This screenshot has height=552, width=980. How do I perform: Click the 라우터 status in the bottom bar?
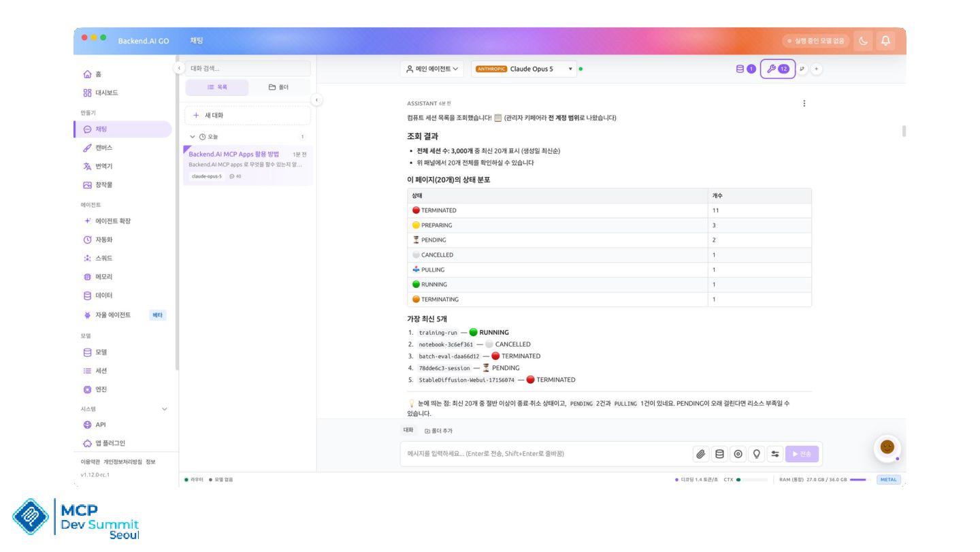coord(194,480)
